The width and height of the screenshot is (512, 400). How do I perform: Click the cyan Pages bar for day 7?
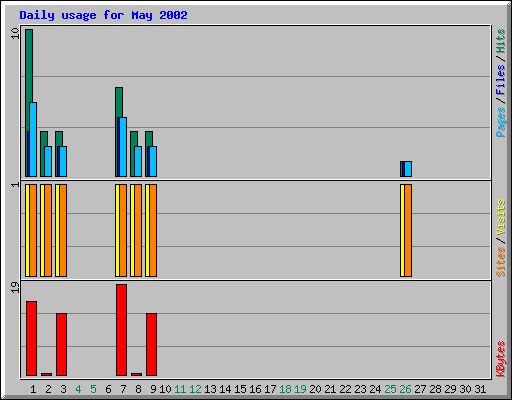click(x=123, y=147)
